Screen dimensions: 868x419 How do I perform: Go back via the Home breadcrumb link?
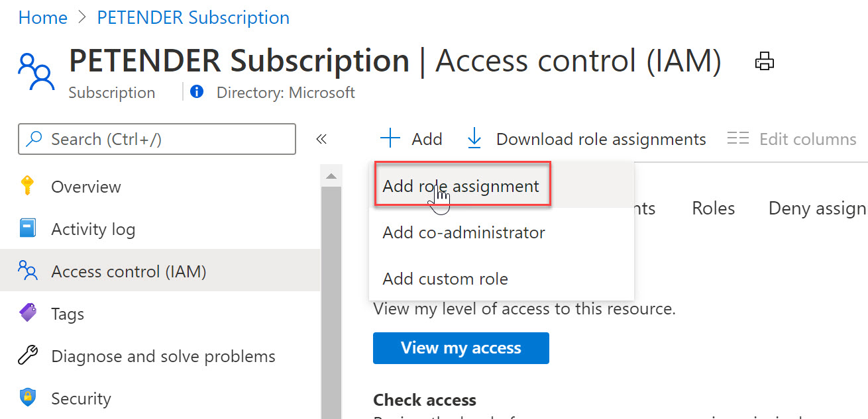click(x=42, y=17)
